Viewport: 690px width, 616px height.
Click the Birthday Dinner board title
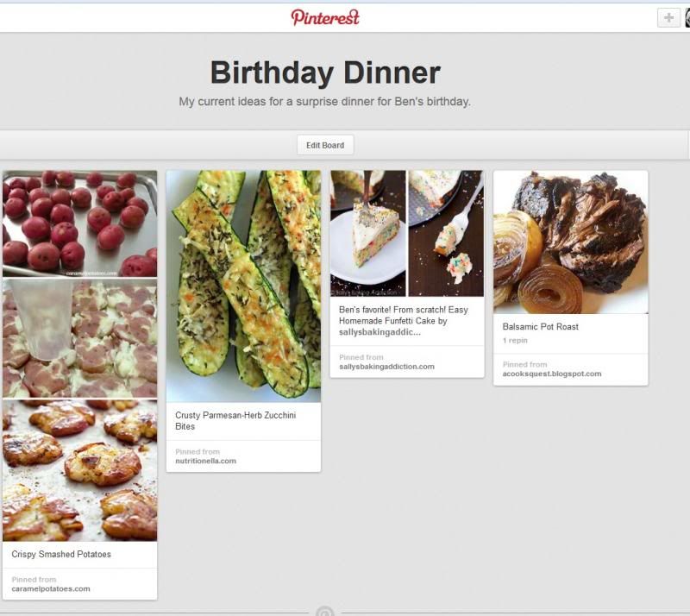coord(325,72)
